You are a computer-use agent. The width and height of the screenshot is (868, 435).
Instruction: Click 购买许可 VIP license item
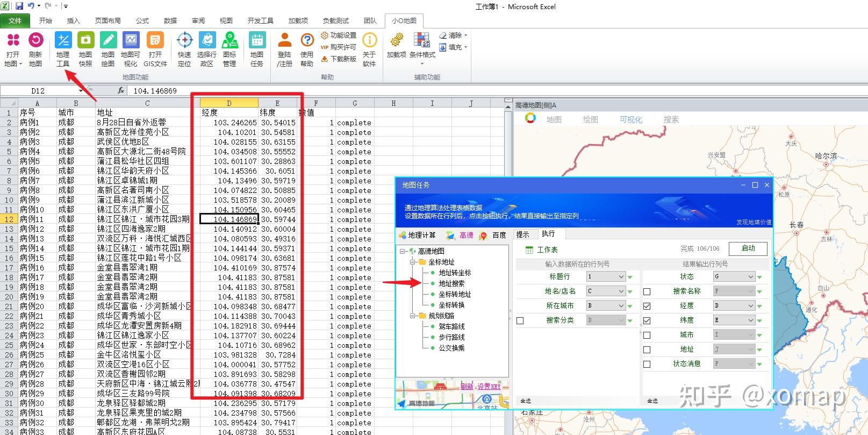[x=339, y=47]
